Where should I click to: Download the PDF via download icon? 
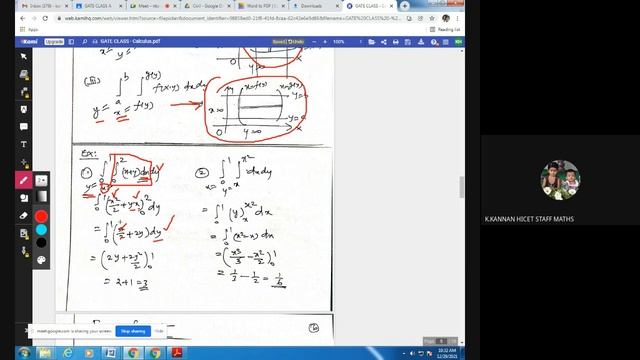(420, 42)
